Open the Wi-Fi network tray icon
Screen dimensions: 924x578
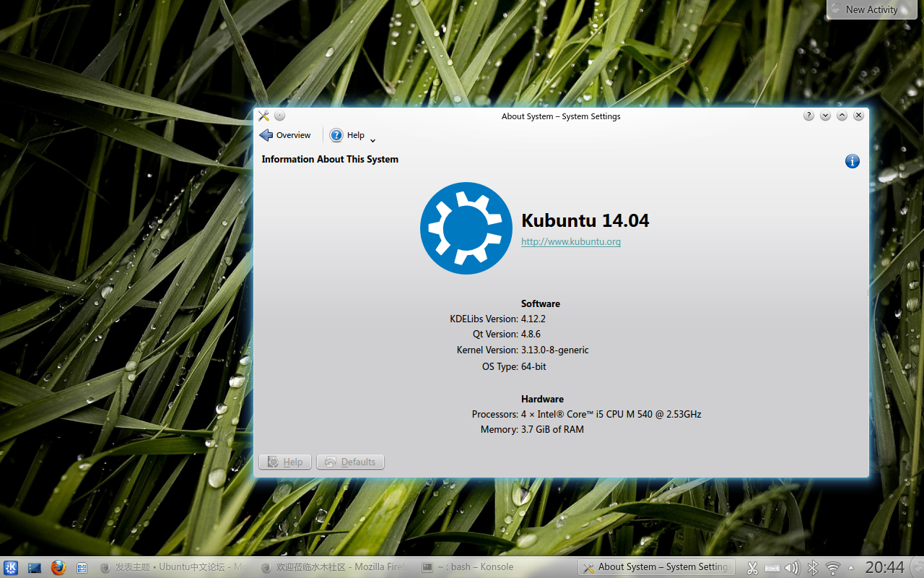pyautogui.click(x=833, y=568)
